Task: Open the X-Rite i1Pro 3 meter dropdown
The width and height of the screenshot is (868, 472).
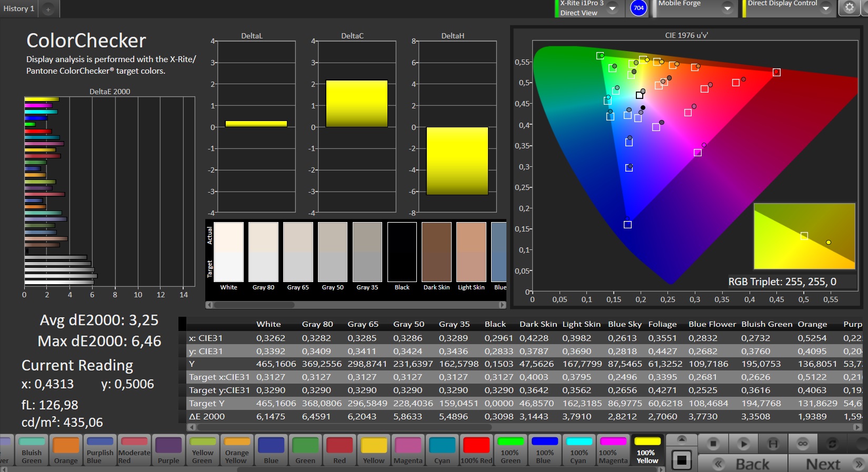Action: click(x=612, y=8)
